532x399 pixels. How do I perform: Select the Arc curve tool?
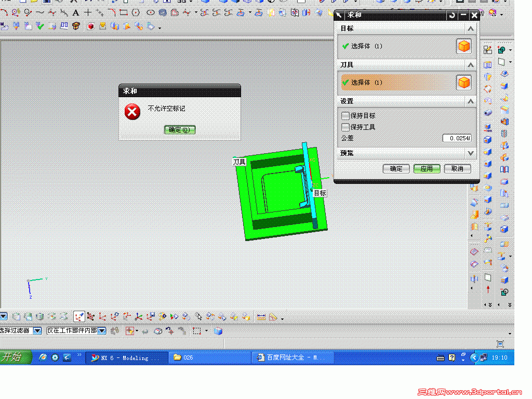point(4,13)
